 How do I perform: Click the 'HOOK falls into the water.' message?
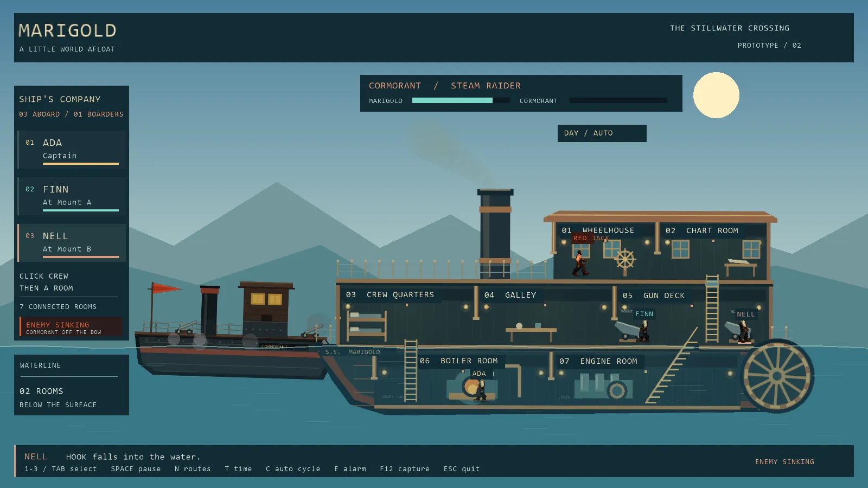pos(133,457)
